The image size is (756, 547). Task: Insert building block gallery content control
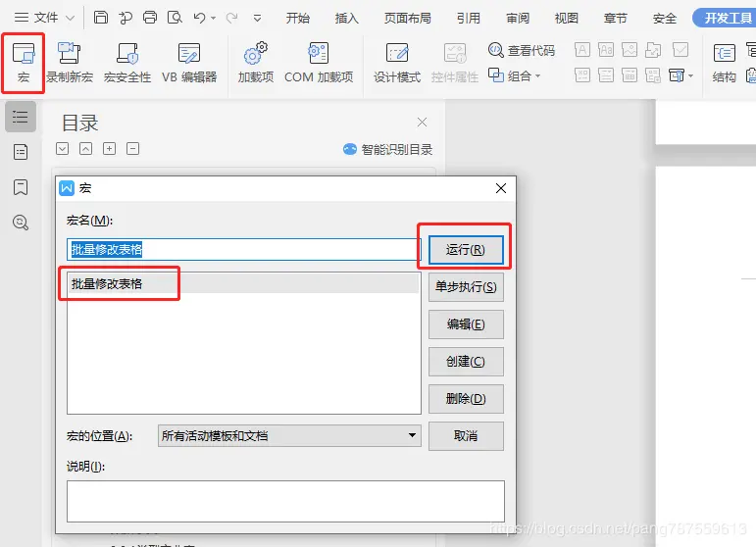[x=653, y=50]
